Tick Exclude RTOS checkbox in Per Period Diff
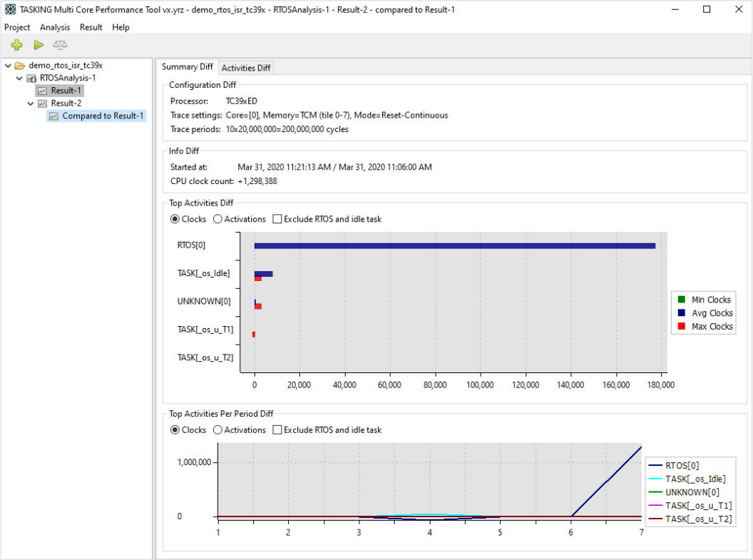Image resolution: width=753 pixels, height=560 pixels. point(277,430)
